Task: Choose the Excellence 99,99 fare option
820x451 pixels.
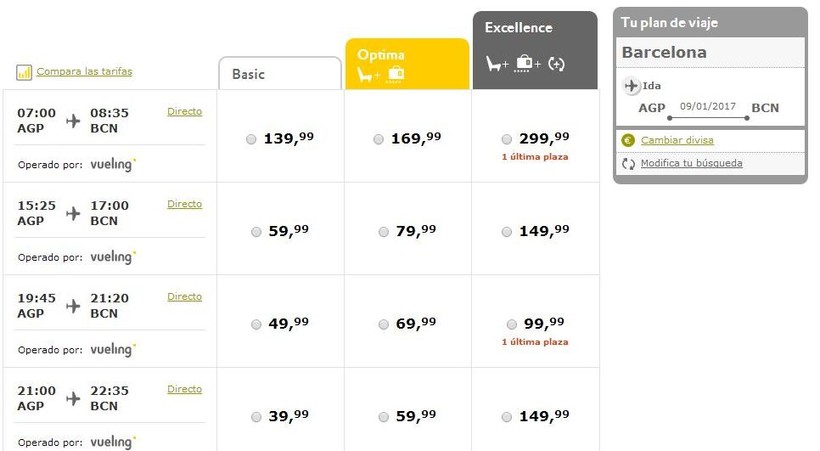Action: (512, 324)
